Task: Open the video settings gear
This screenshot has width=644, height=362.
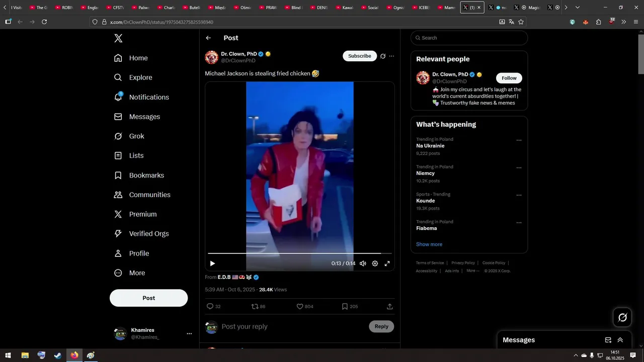Action: pyautogui.click(x=375, y=263)
